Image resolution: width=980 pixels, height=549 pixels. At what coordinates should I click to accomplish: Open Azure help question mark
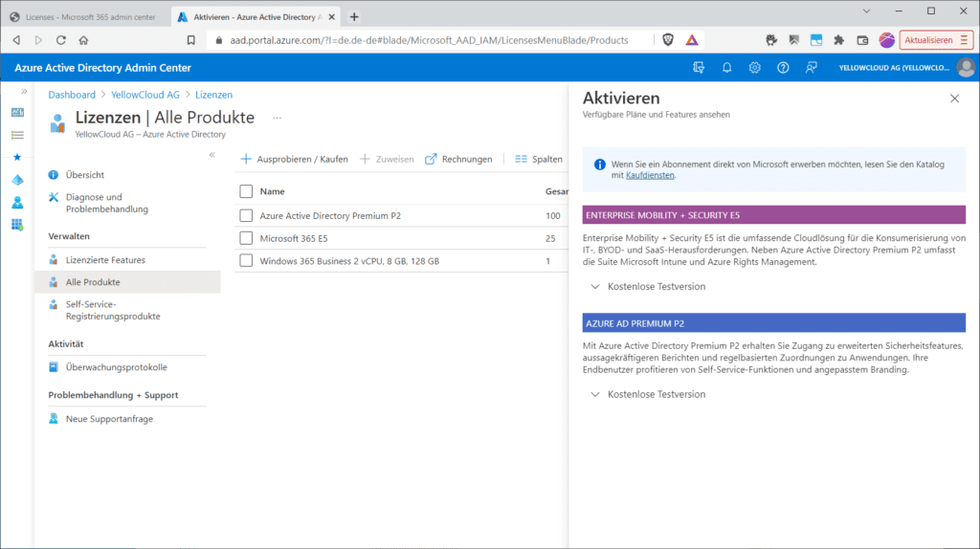pos(783,68)
